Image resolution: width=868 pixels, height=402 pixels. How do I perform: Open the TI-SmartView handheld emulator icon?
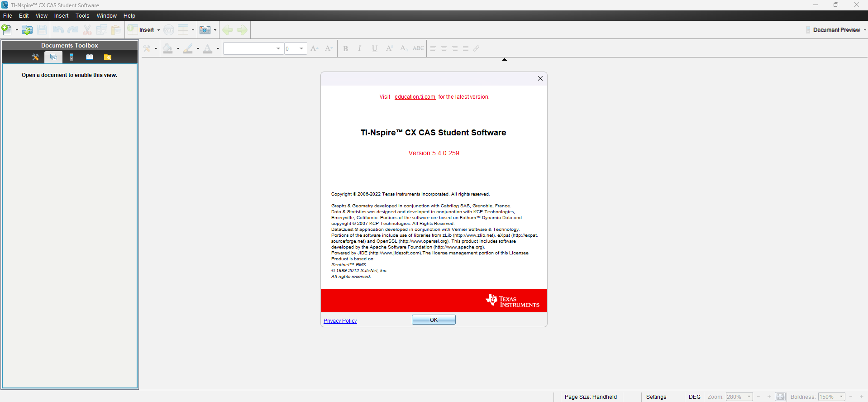[72, 57]
